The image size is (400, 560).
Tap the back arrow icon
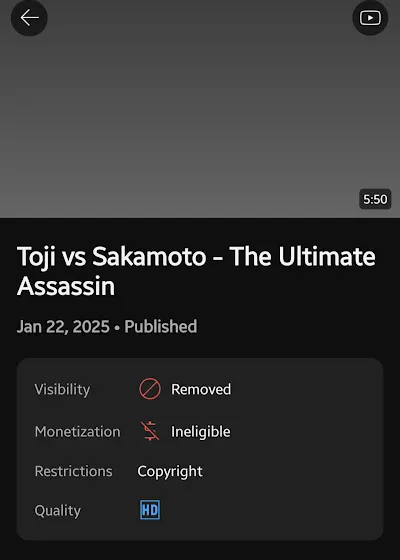[x=29, y=18]
